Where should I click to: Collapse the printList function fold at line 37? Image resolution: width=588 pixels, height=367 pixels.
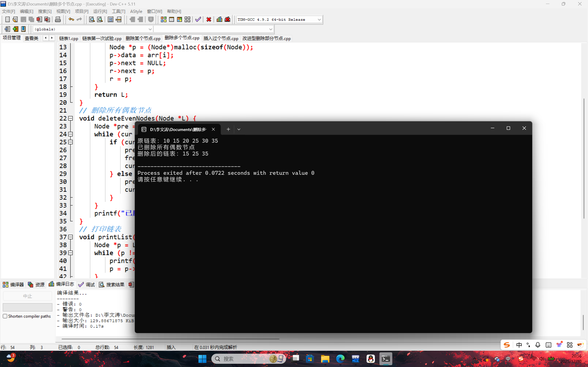[x=71, y=237]
